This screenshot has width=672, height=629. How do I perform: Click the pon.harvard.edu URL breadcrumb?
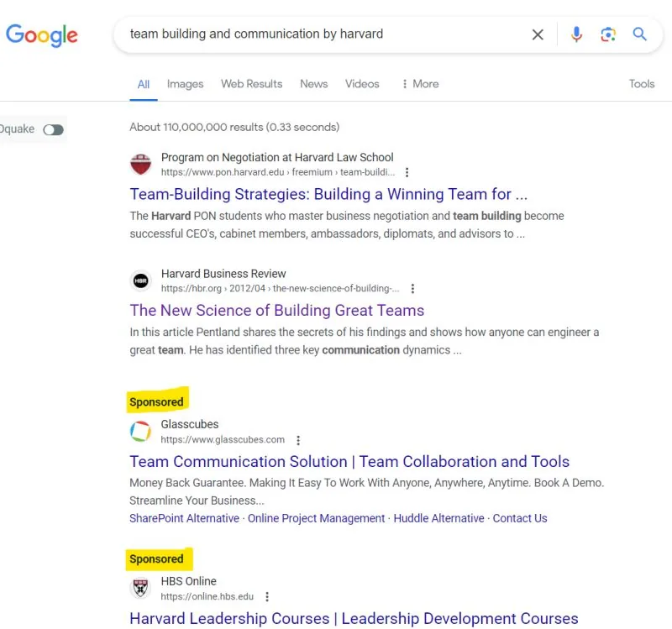(x=278, y=172)
